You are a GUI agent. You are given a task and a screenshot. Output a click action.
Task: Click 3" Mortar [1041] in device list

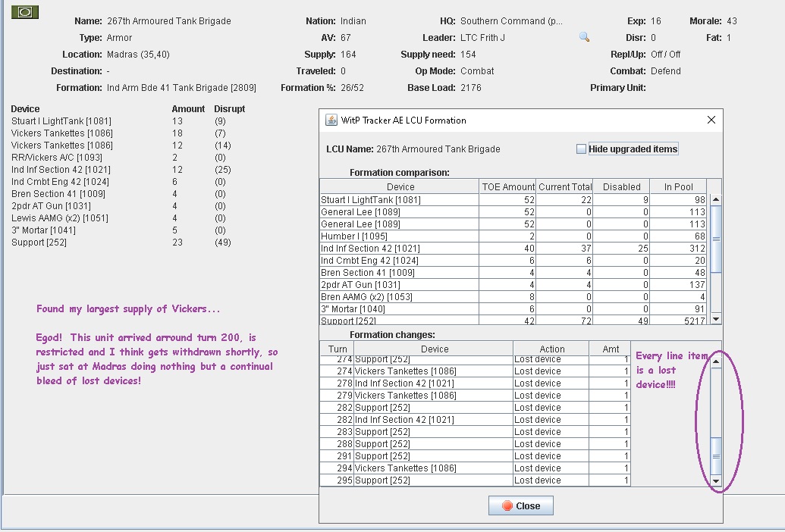(43, 230)
